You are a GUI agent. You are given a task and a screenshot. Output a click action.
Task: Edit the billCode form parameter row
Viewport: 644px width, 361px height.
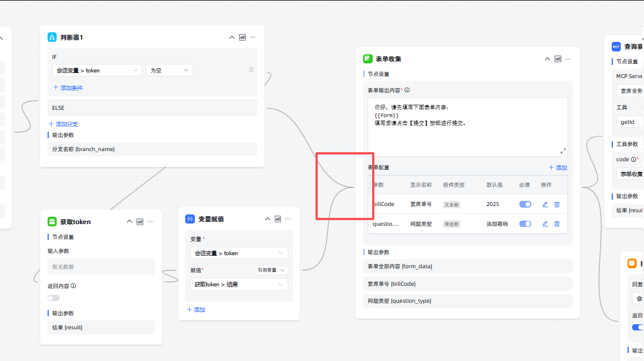coord(545,204)
